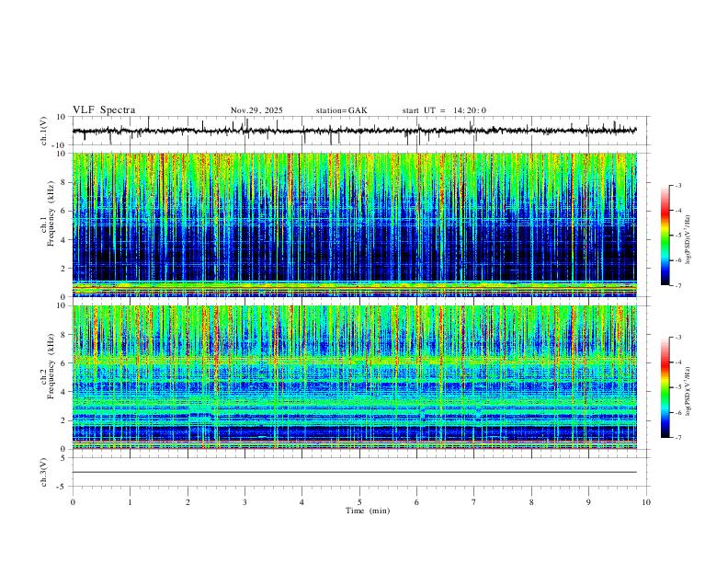Click the ch.1 spectrogram panel
The image size is (728, 563).
point(355,224)
